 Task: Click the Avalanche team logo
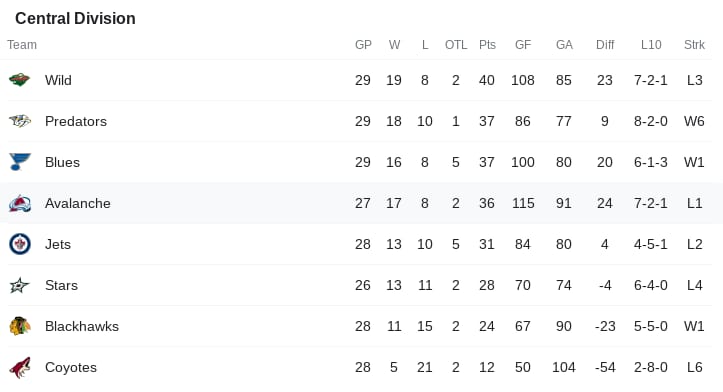pos(20,203)
